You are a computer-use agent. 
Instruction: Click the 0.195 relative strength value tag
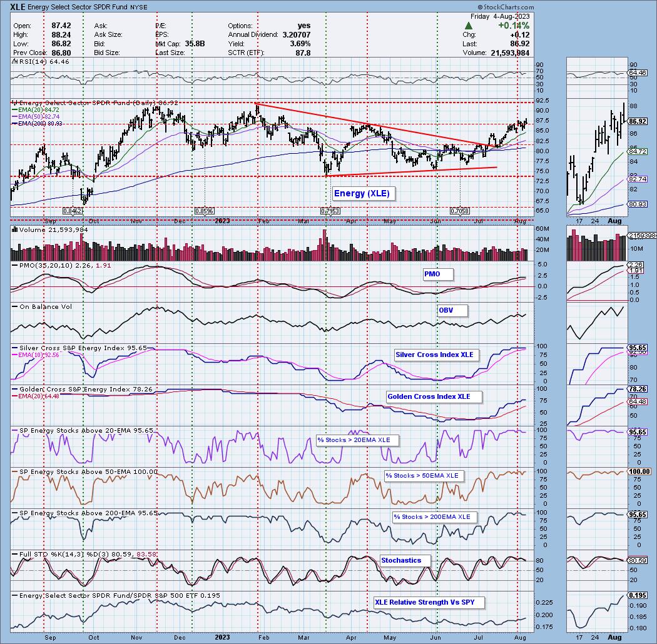coord(638,595)
